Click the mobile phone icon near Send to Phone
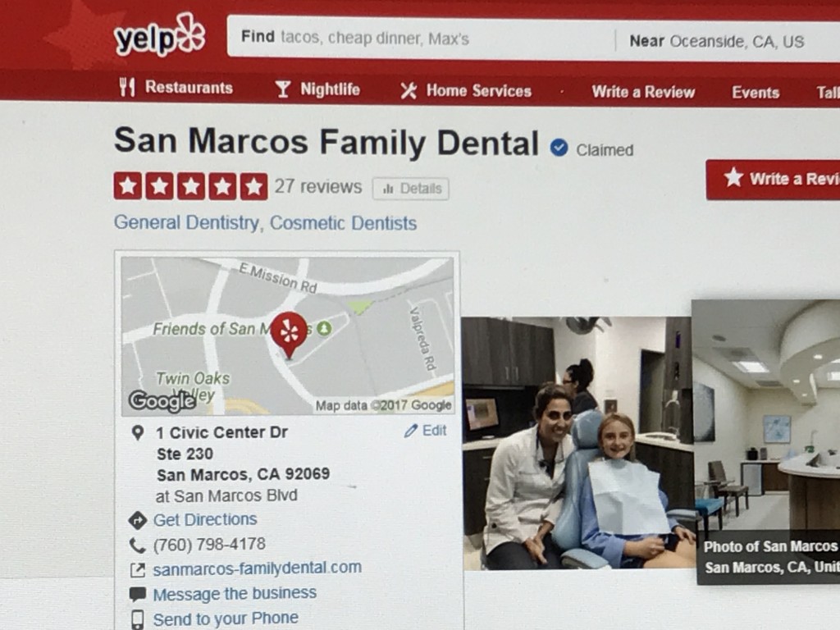Image resolution: width=840 pixels, height=630 pixels. tap(138, 619)
